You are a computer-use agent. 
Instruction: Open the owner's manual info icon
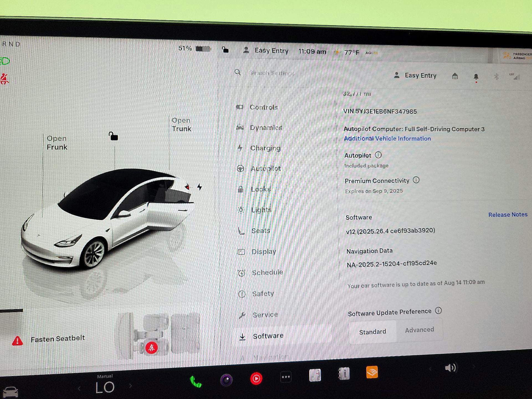[x=344, y=374]
